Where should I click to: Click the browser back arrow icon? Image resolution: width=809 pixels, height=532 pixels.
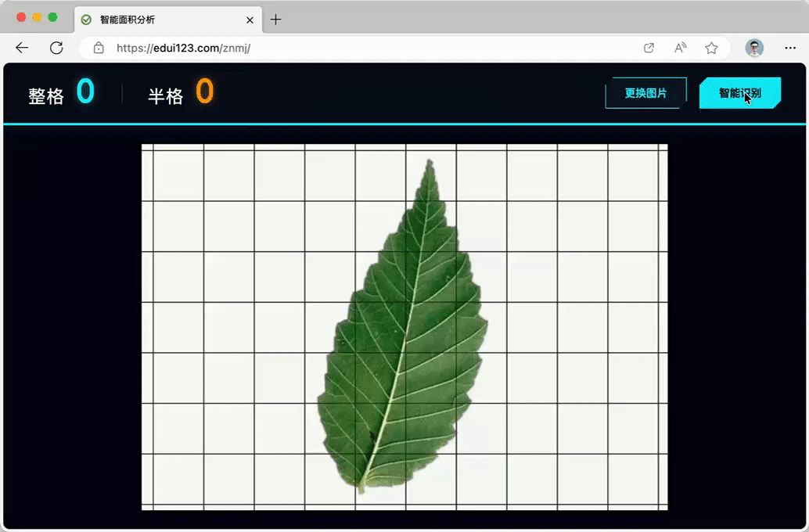click(x=21, y=47)
